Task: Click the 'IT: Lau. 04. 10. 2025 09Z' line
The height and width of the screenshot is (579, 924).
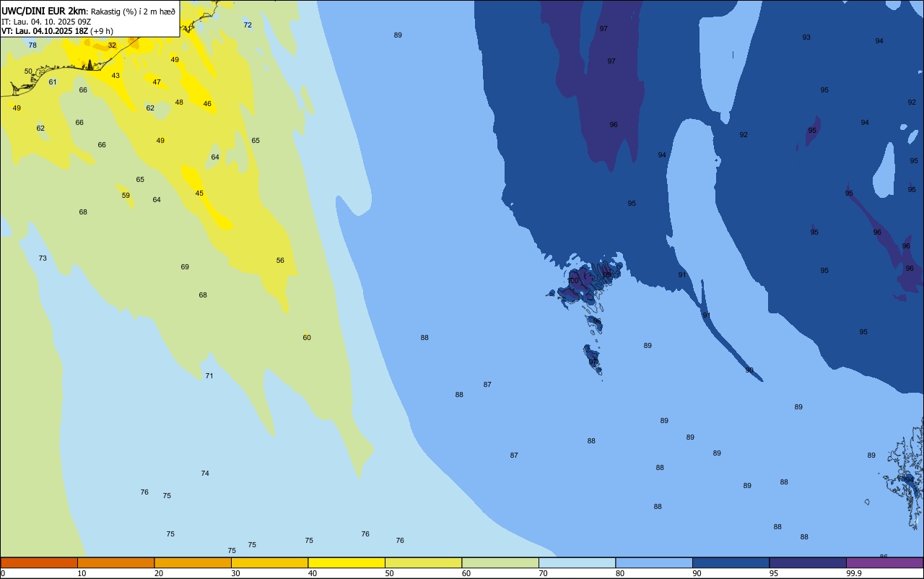Action: coord(46,22)
